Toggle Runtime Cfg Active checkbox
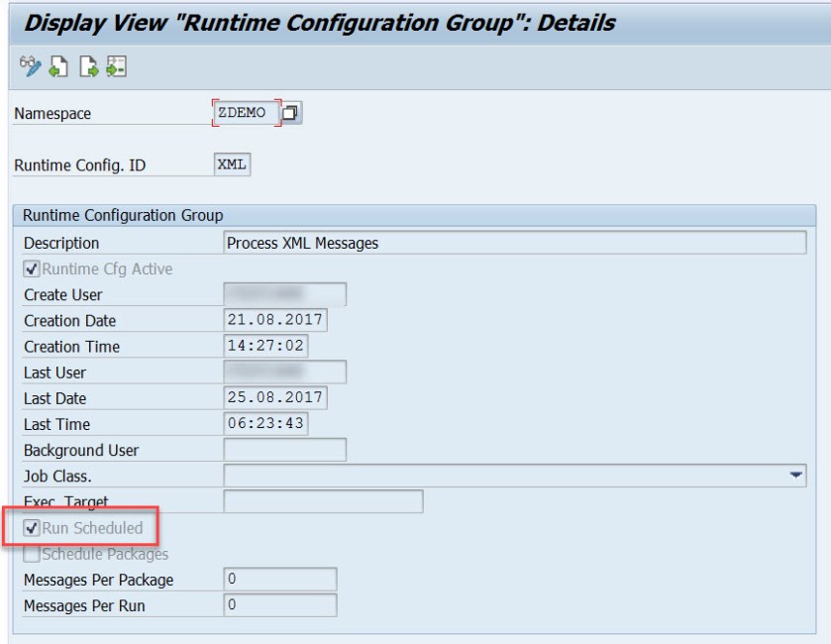Image resolution: width=831 pixels, height=644 pixels. 32,268
